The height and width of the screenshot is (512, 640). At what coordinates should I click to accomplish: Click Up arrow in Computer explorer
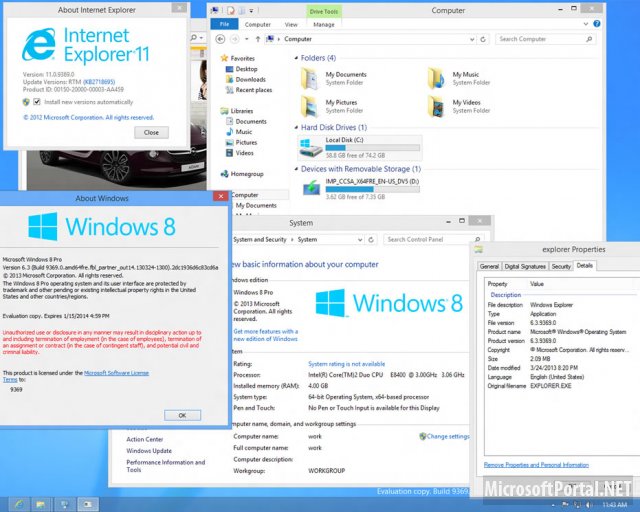pos(258,39)
